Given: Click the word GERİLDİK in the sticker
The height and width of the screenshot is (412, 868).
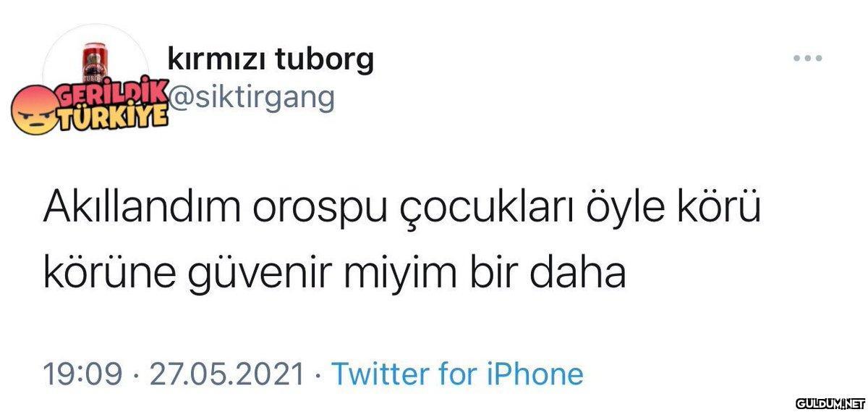Looking at the screenshot, I should 111,93.
